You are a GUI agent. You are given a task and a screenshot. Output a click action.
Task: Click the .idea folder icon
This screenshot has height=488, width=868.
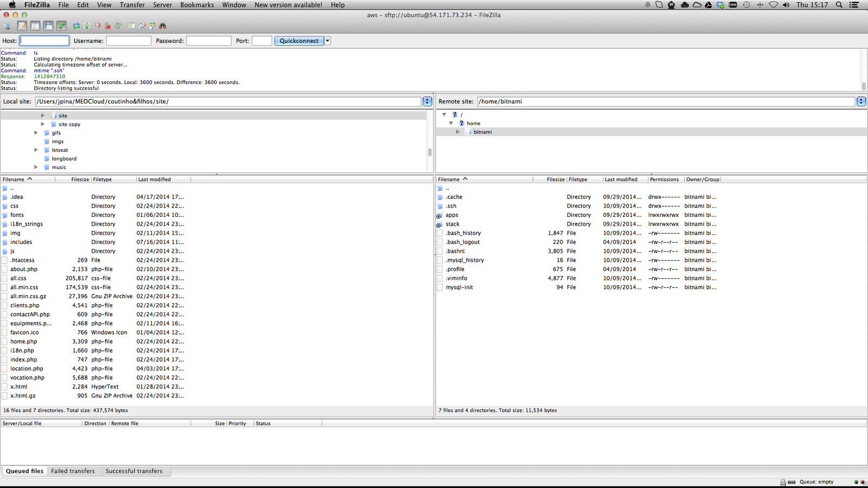(x=5, y=197)
